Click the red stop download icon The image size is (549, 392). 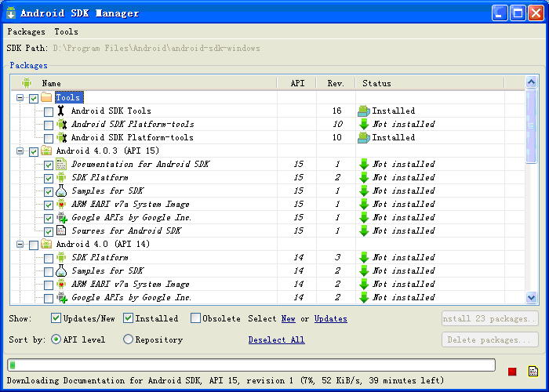coord(512,372)
